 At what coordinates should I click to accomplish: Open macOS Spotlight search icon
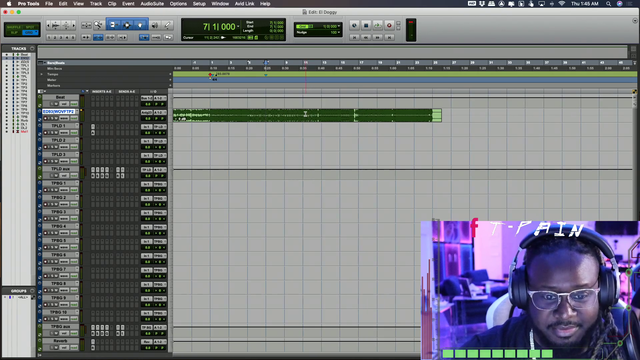(x=609, y=4)
